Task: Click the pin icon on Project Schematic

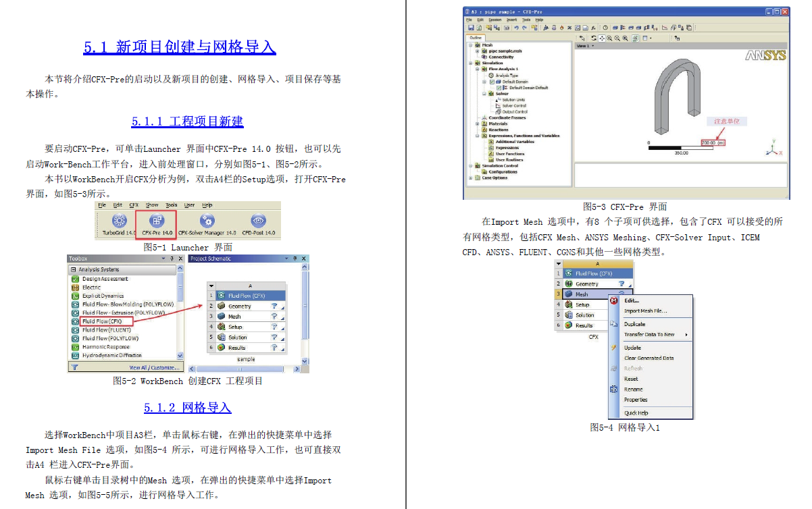Action: (x=296, y=259)
